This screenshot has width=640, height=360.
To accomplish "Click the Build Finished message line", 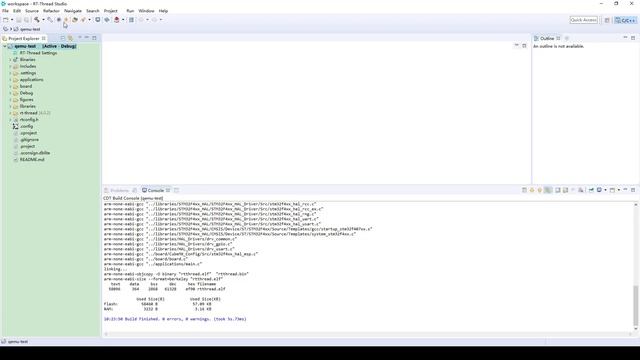I will 175,319.
